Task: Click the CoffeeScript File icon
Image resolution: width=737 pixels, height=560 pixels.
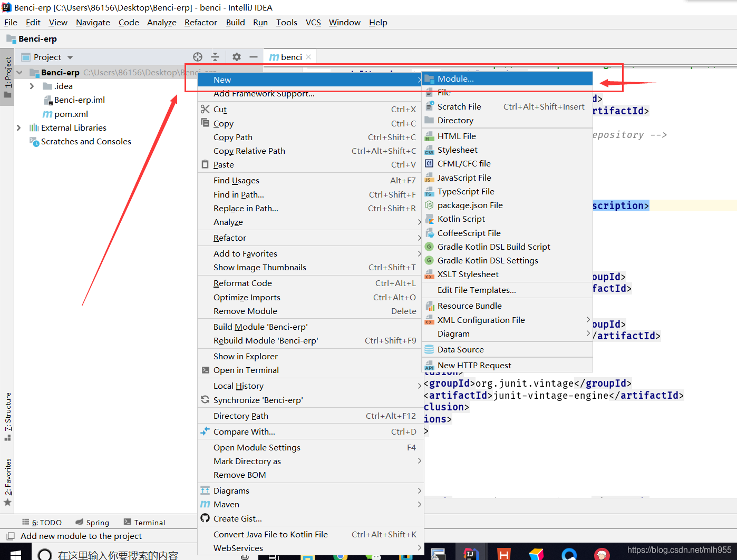Action: click(x=429, y=233)
